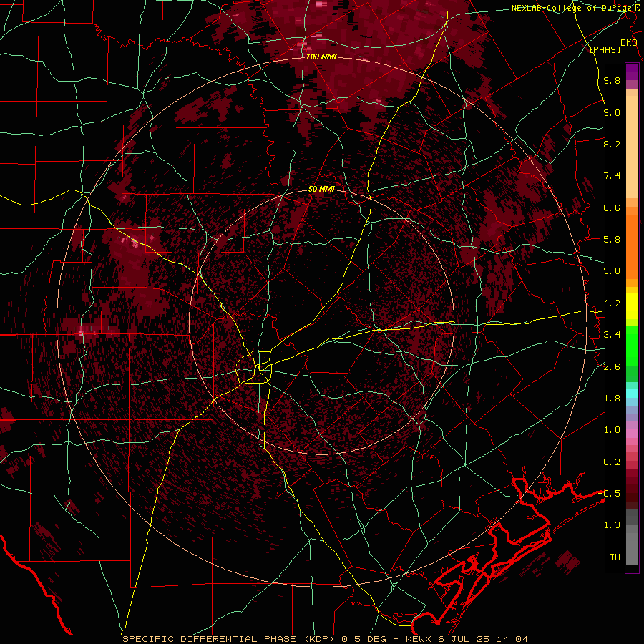Click the 9.8 value on color scale
The width and height of the screenshot is (644, 644).
tap(612, 80)
